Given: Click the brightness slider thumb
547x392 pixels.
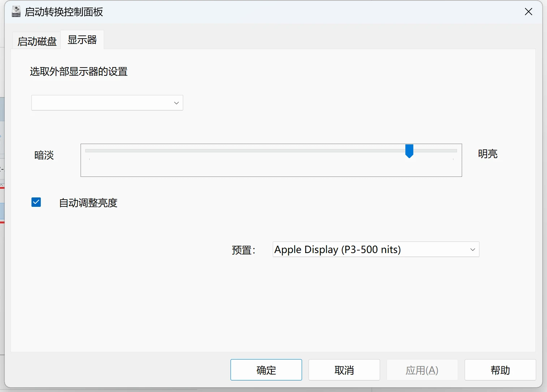Looking at the screenshot, I should (409, 151).
